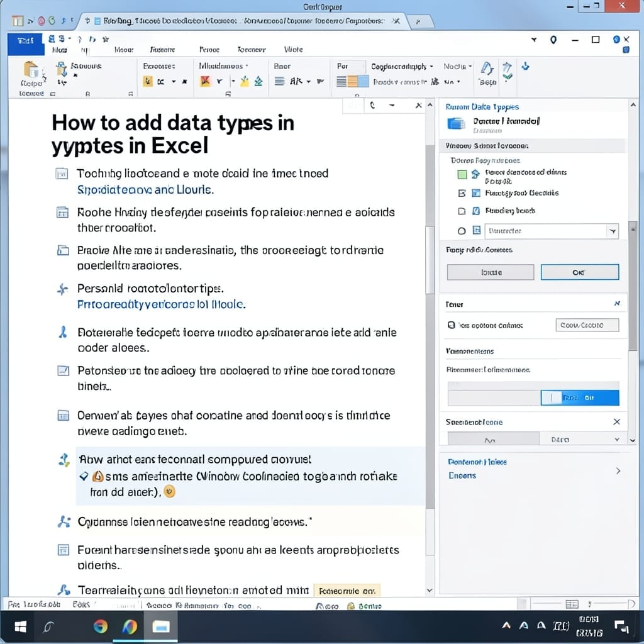
Task: Switch to the Vllote ribbon tab
Action: 293,50
